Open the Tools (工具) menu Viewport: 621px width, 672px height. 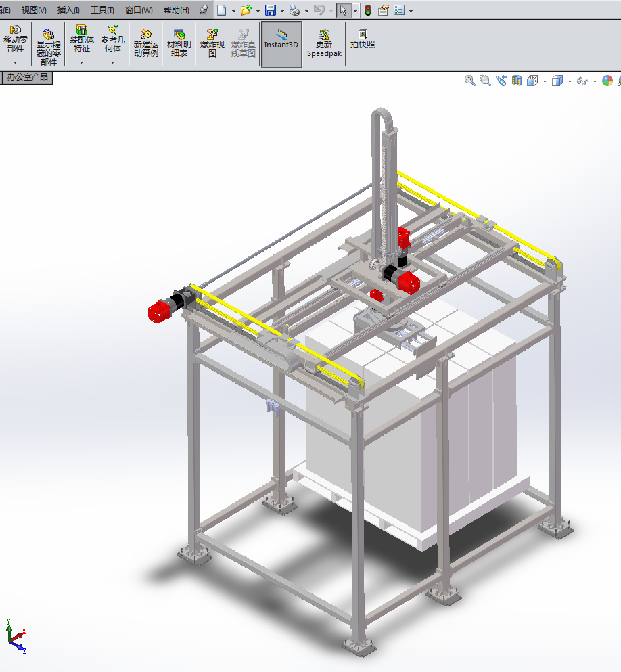click(x=102, y=10)
